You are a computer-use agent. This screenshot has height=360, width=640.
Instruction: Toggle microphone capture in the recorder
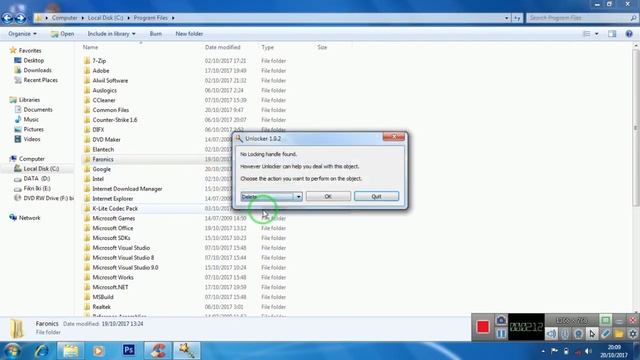565,334
